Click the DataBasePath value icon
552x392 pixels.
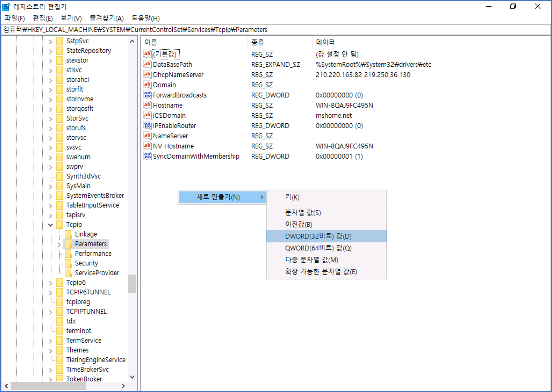(x=147, y=64)
